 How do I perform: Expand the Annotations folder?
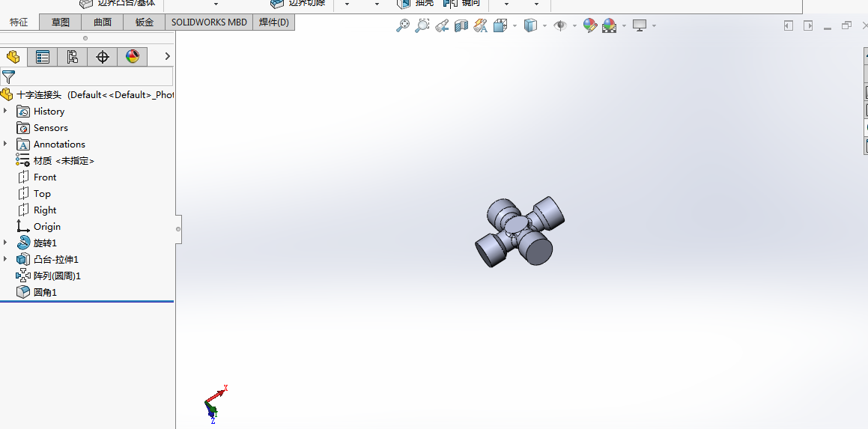coord(5,144)
